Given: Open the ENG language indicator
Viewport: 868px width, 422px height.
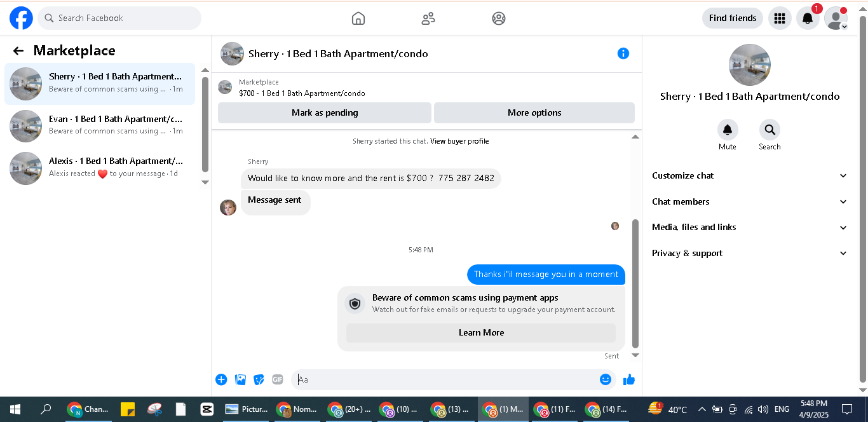Looking at the screenshot, I should (782, 409).
